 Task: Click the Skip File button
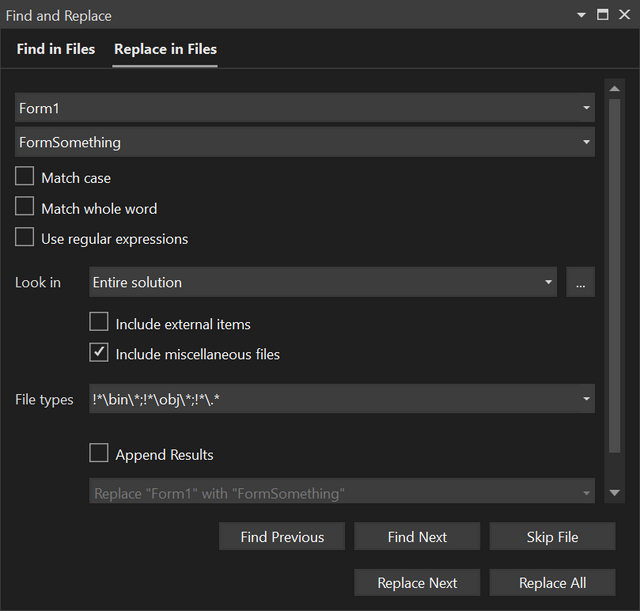(552, 536)
